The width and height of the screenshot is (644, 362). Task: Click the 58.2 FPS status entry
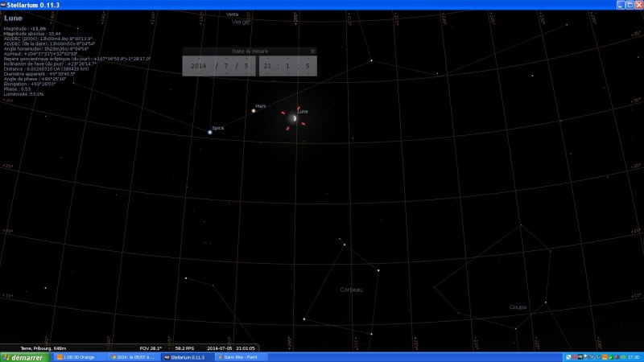click(184, 348)
